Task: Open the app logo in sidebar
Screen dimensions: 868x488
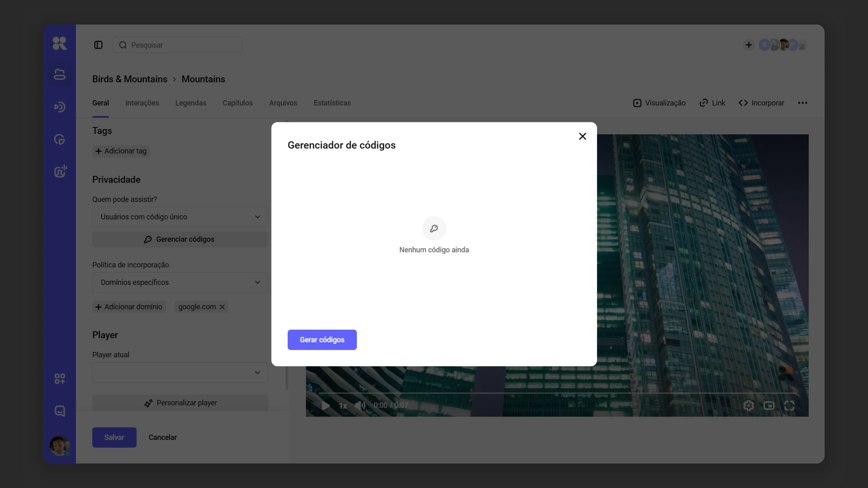Action: click(60, 43)
